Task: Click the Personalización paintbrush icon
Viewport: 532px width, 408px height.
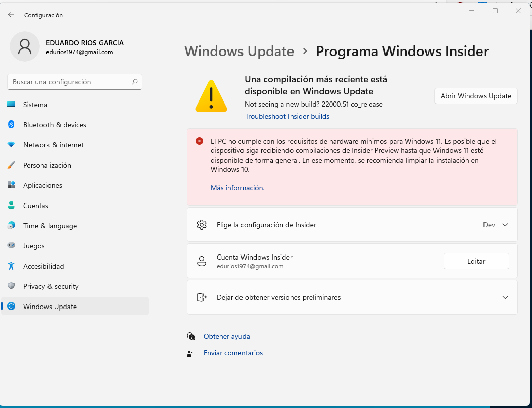Action: [11, 165]
